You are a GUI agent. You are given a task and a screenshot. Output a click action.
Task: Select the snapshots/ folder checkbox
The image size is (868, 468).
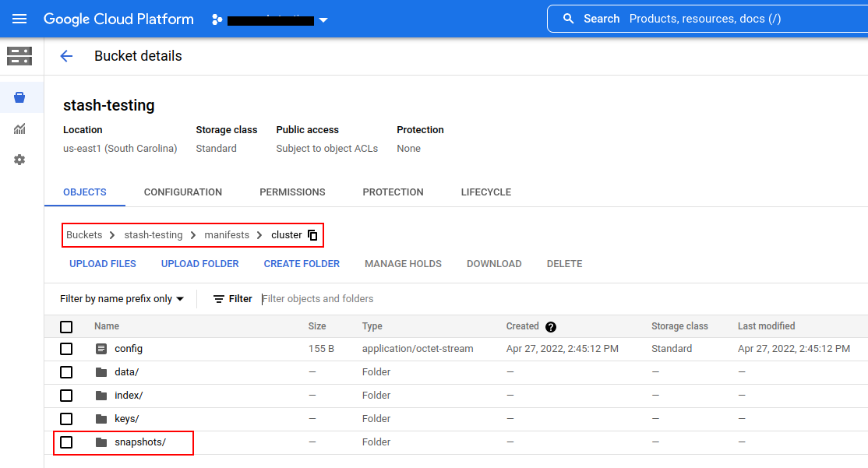(x=66, y=442)
